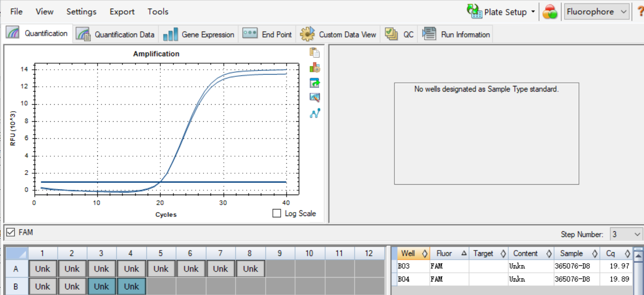The height and width of the screenshot is (295, 644).
Task: Click the B04 well cell in results
Action: click(412, 279)
